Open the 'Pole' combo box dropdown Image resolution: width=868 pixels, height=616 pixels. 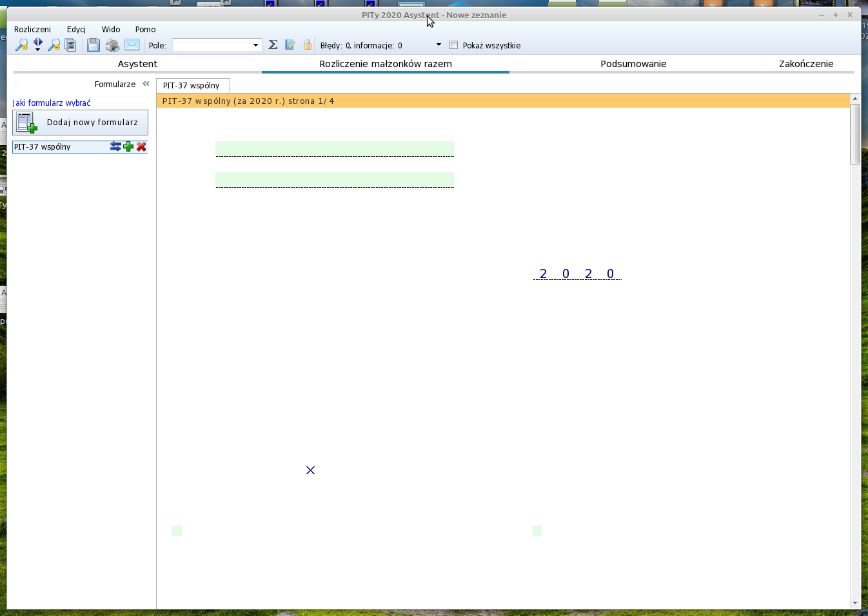point(255,45)
